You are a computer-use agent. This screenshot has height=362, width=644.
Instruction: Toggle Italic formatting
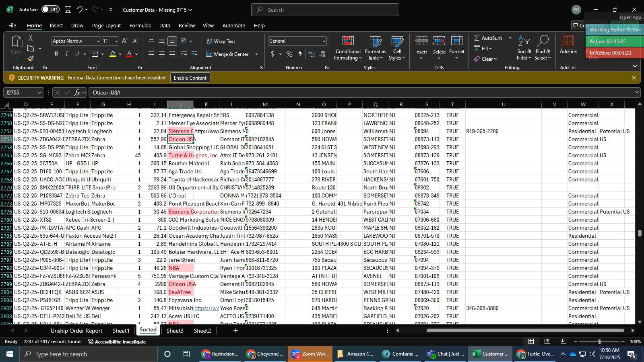[67, 54]
